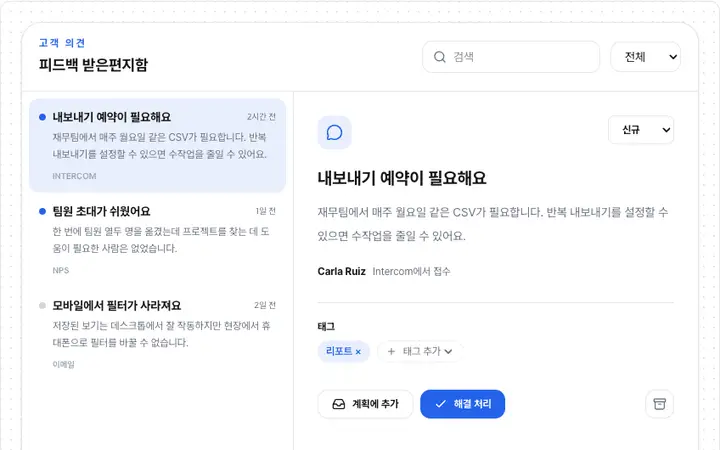Open the 전체 filter dropdown
The image size is (720, 450).
click(x=645, y=57)
